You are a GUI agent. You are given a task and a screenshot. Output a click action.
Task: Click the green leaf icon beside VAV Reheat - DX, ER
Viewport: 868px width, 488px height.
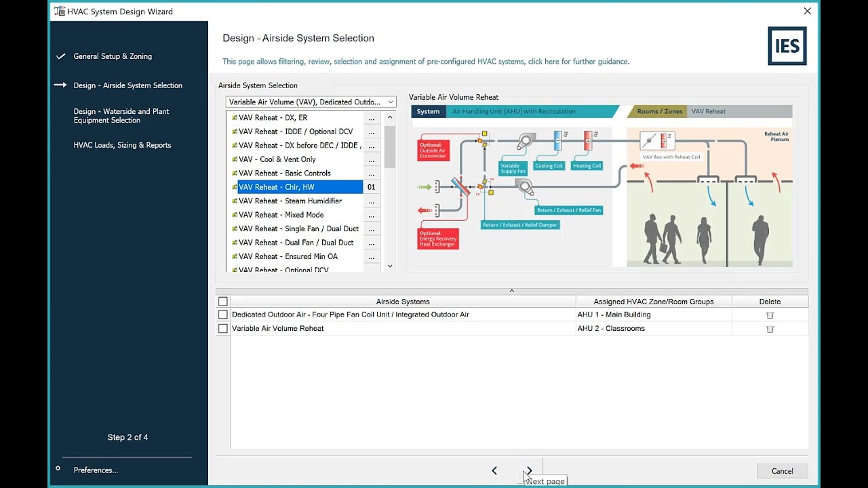(x=235, y=118)
